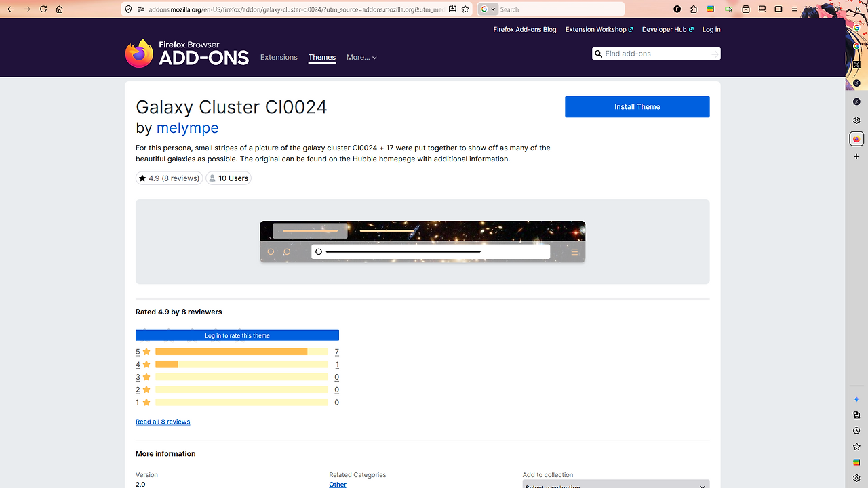Filter by 4-star reviews bar
The height and width of the screenshot is (488, 868).
241,365
